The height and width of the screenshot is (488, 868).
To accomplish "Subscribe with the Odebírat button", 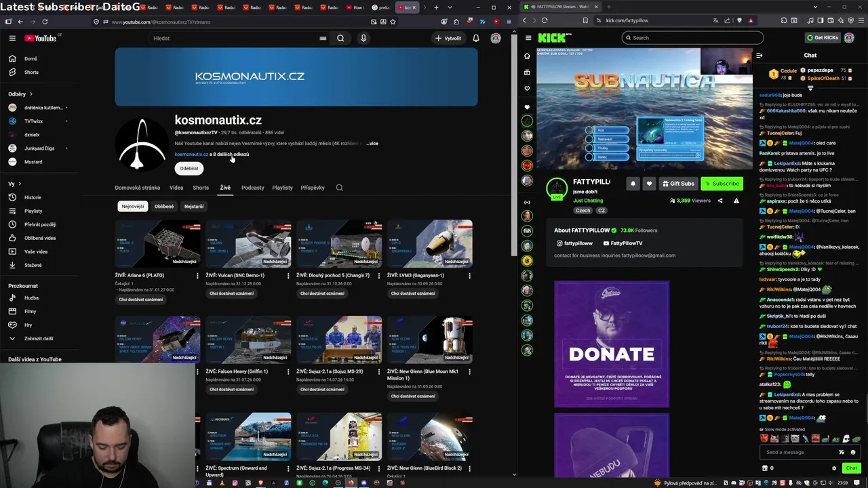I will click(189, 168).
